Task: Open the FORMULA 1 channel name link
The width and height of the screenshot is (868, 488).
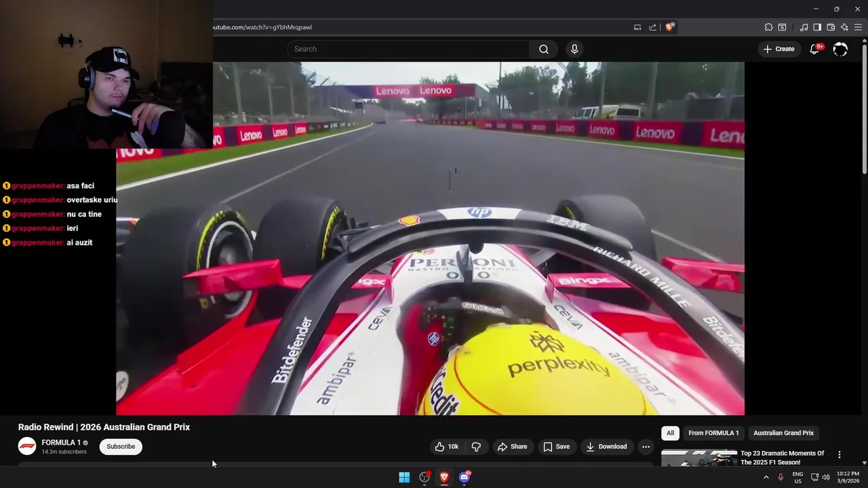Action: pos(61,443)
